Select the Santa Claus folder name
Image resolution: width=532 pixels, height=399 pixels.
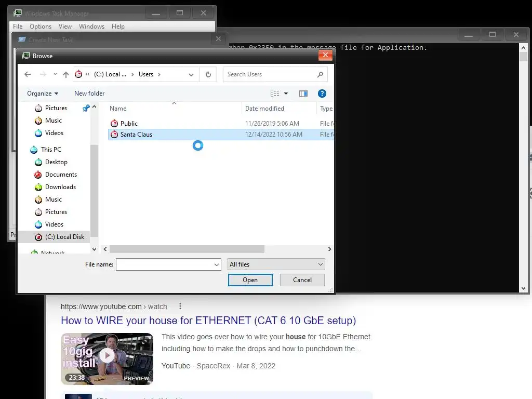click(x=137, y=135)
